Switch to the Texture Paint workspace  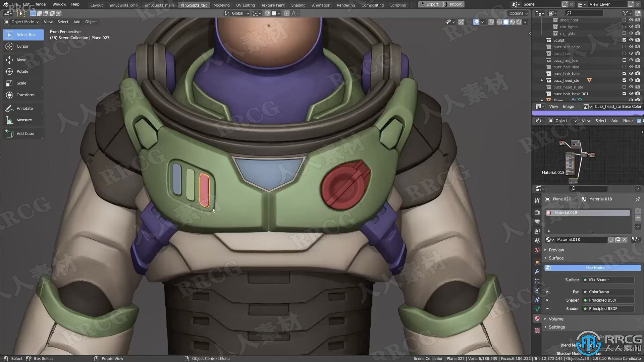coord(273,5)
